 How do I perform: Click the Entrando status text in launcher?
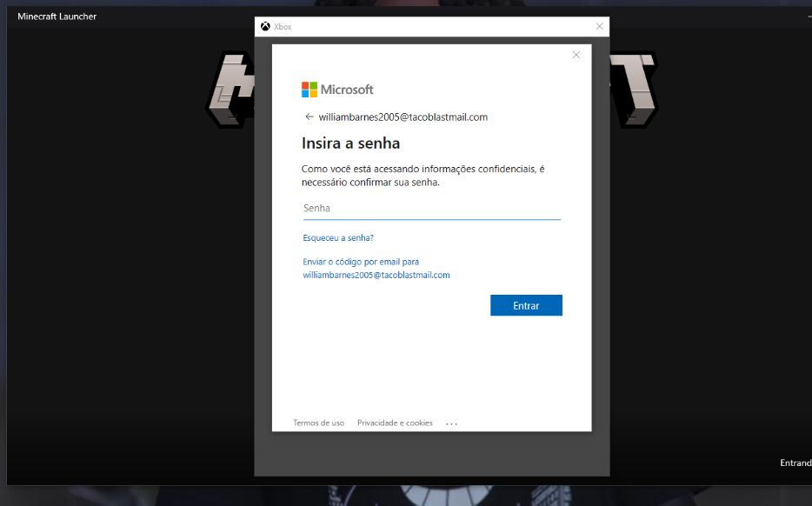(795, 463)
